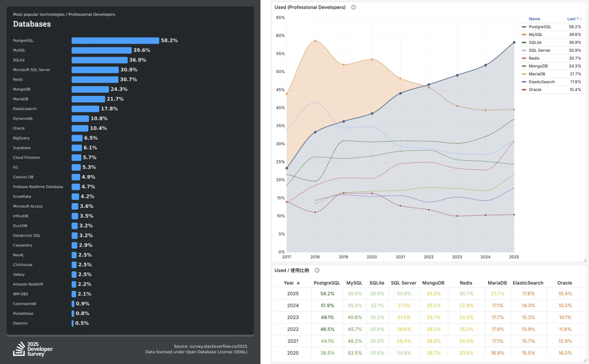Sort table by the PostgreSQL column header

tap(327, 283)
